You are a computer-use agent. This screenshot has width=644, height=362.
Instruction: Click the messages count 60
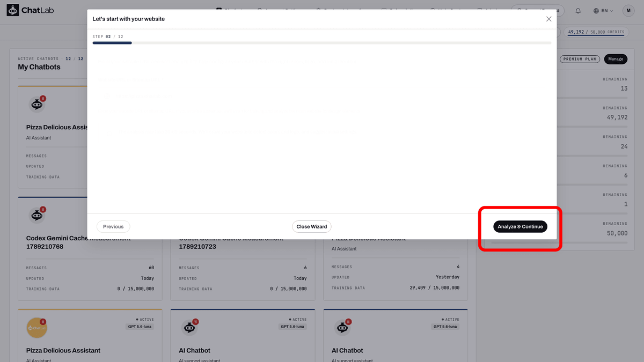point(151,268)
